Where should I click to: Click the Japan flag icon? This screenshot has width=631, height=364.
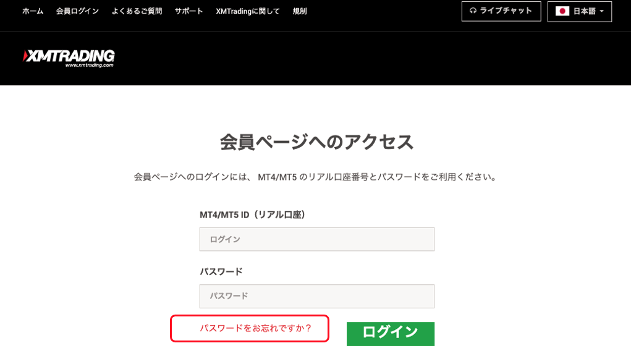point(562,11)
